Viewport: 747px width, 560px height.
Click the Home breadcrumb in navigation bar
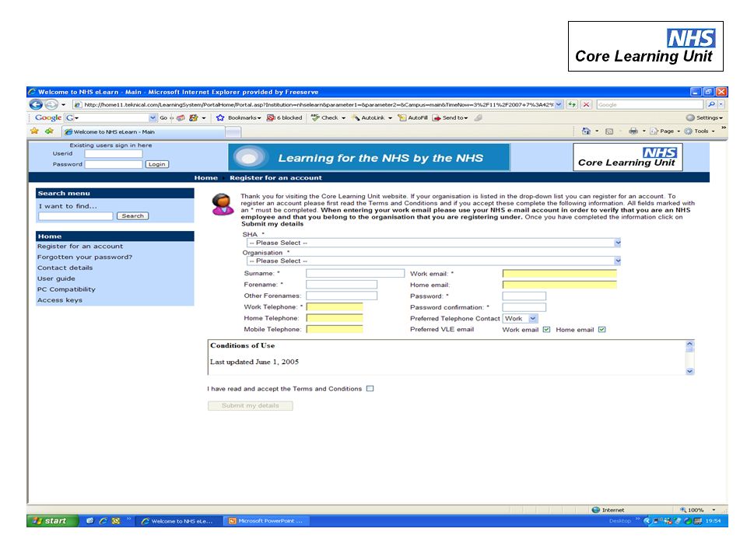(205, 177)
